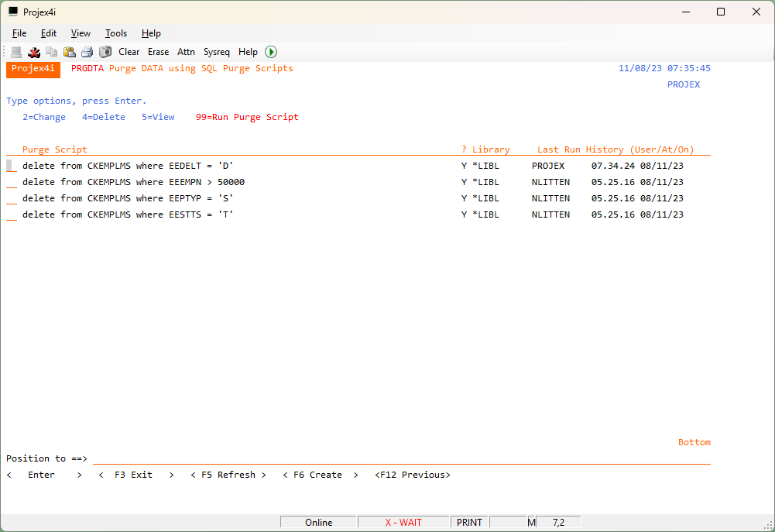This screenshot has height=532, width=775.
Task: Click option field for EEEMPN > 50000 script
Action: click(x=12, y=182)
